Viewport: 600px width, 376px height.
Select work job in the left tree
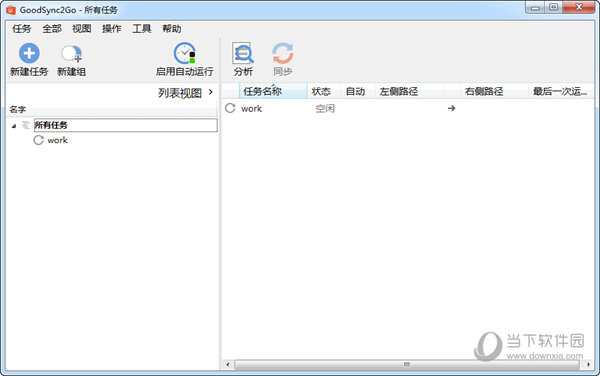(x=57, y=140)
